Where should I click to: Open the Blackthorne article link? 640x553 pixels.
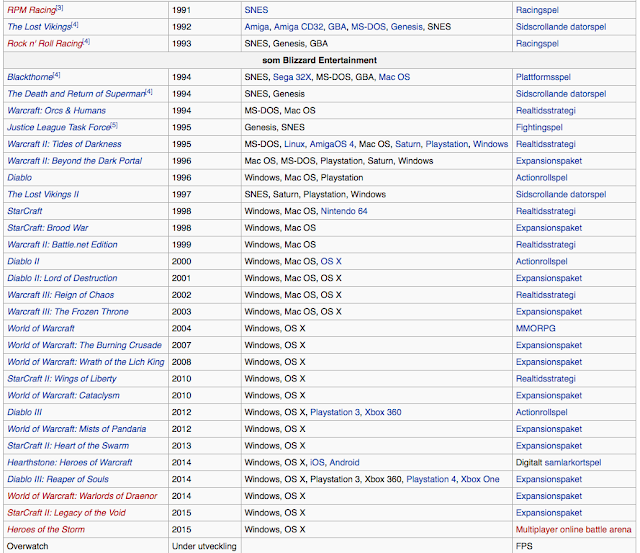[30, 77]
